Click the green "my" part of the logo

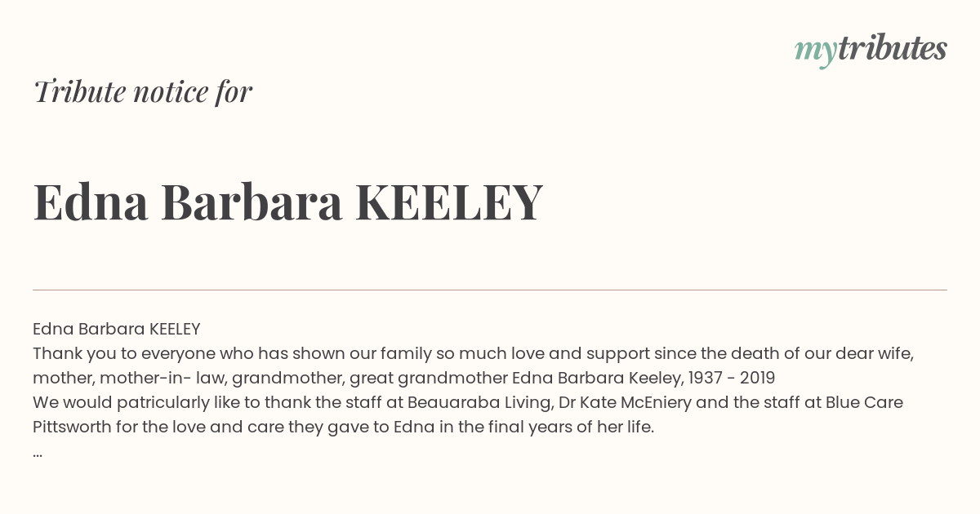click(815, 52)
